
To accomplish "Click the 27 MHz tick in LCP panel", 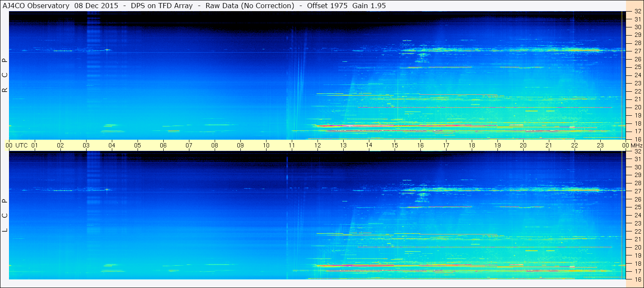I will click(x=638, y=191).
